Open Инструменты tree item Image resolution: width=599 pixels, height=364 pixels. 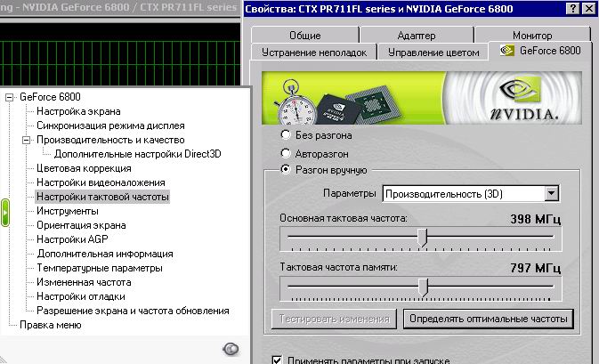point(68,211)
